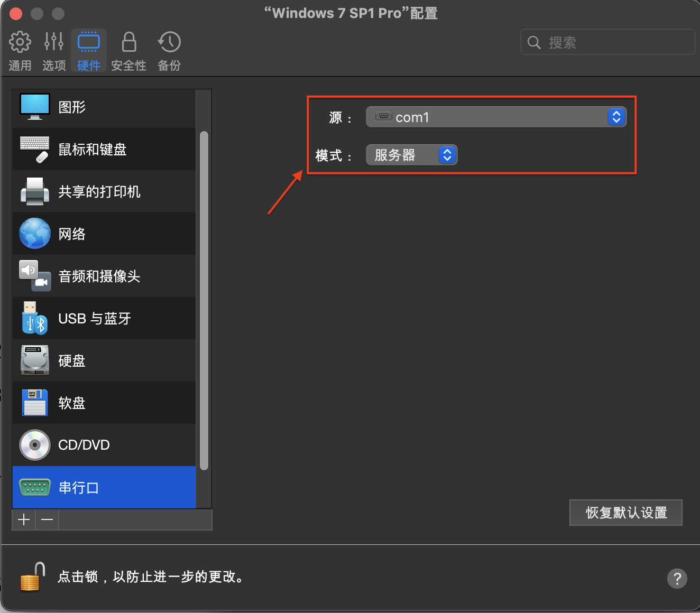Viewport: 700px width, 613px height.
Task: Click the hardware list vertical scrollbar
Action: coord(204,300)
